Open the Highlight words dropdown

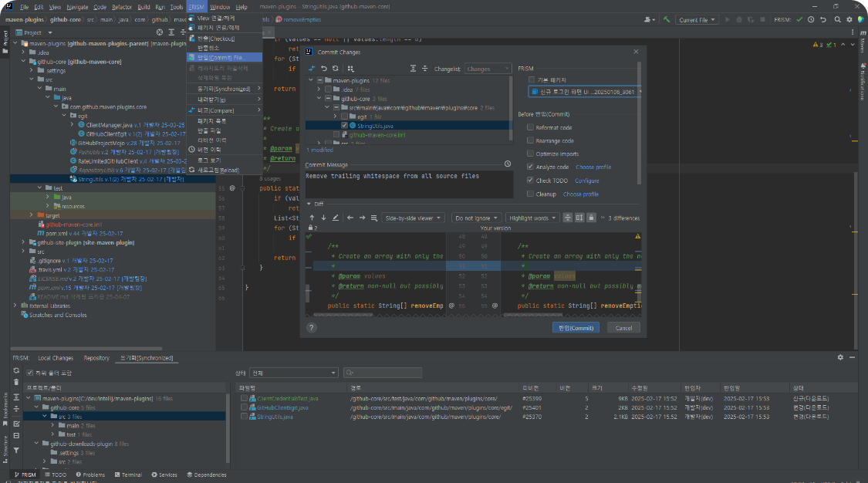[532, 218]
